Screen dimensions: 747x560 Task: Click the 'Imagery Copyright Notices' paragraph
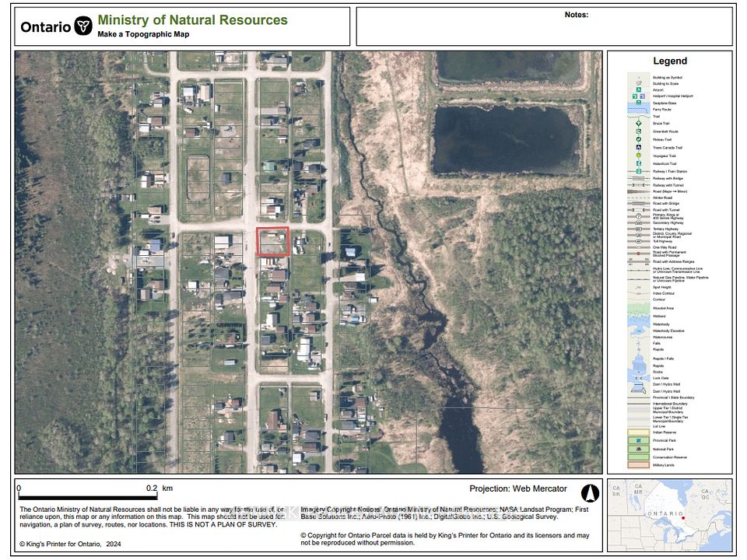coord(444,513)
